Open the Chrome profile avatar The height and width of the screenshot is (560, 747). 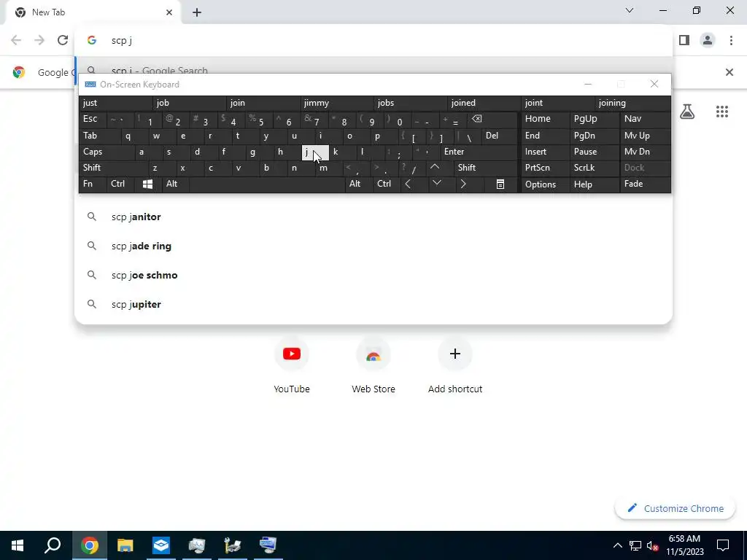tap(708, 41)
